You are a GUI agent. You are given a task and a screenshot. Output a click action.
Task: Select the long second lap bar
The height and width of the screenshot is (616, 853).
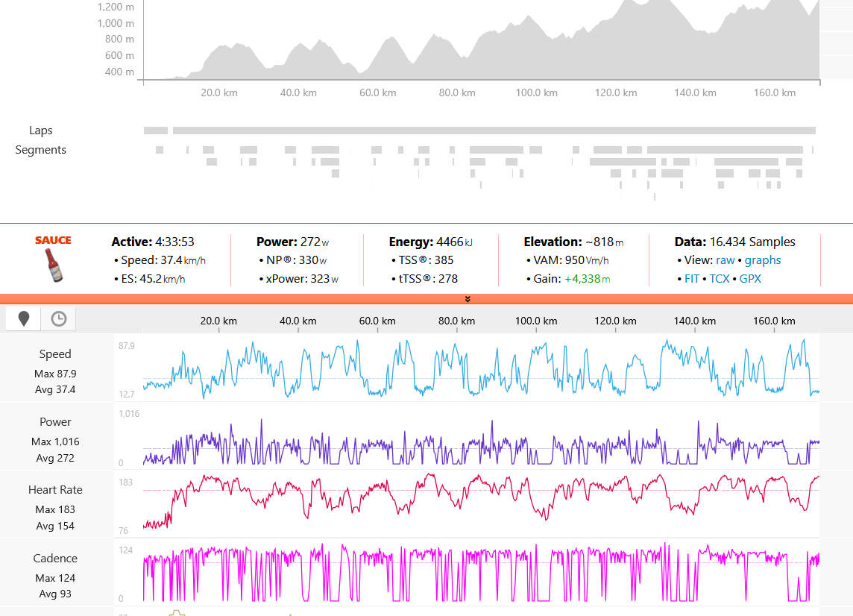[x=494, y=131]
